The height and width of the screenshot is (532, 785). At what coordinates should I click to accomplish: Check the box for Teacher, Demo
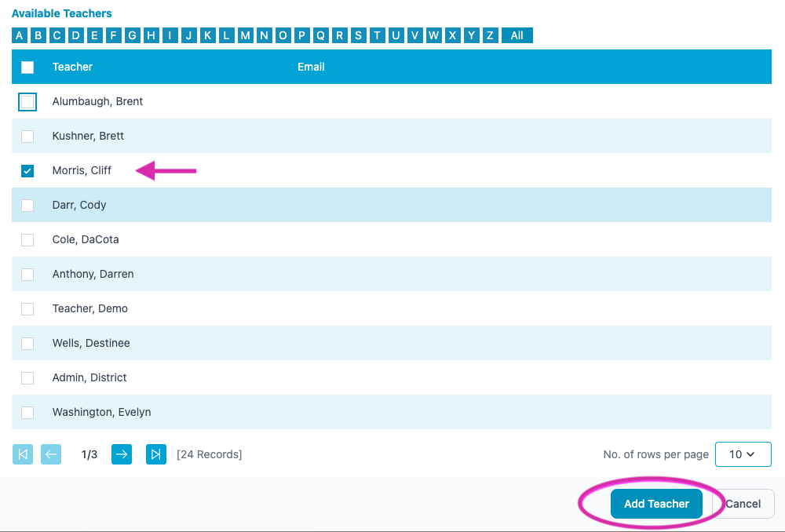27,309
